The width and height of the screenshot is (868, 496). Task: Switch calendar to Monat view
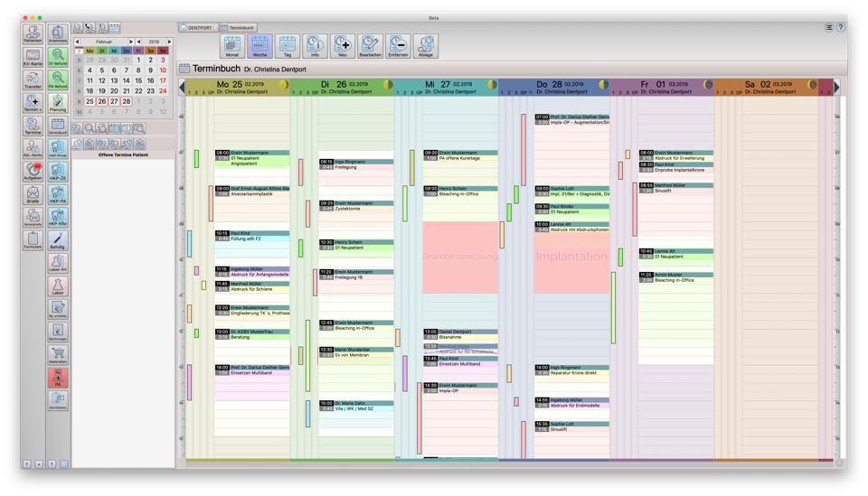click(232, 46)
